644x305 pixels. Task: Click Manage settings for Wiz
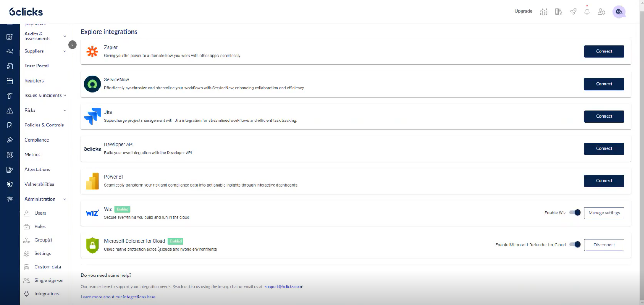(604, 213)
